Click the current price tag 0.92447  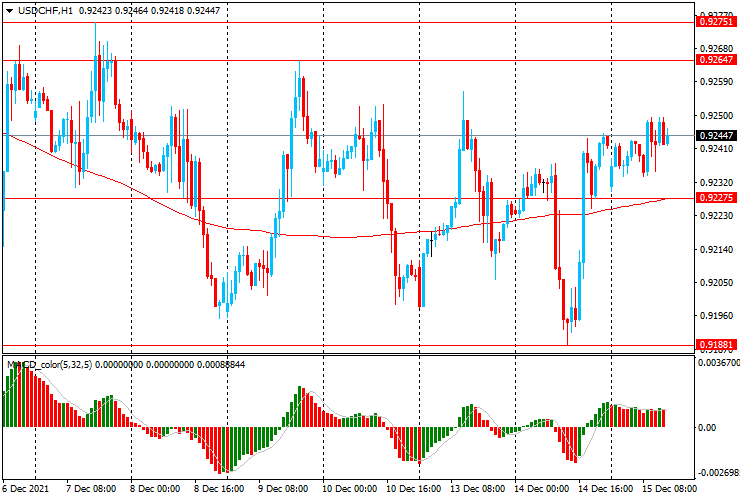click(x=716, y=135)
